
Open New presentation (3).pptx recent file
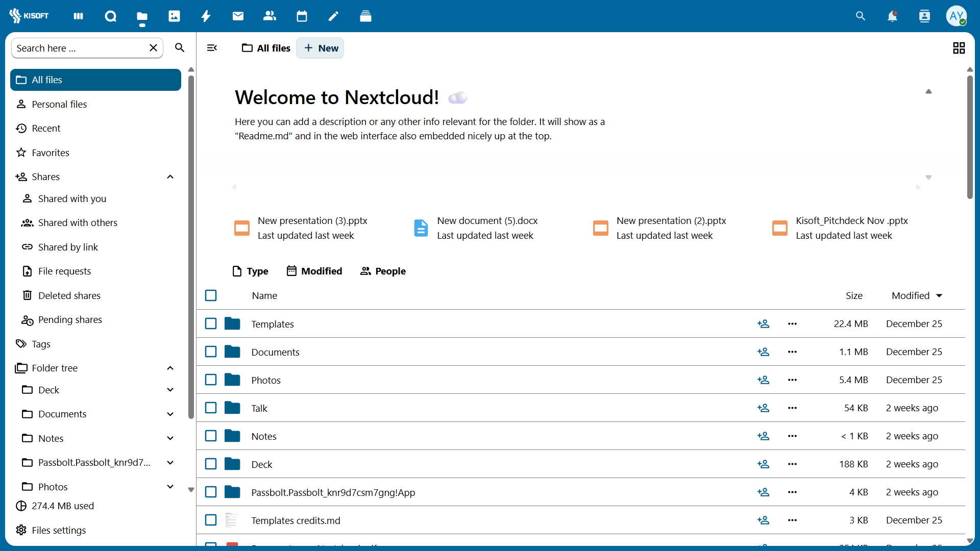click(x=301, y=228)
